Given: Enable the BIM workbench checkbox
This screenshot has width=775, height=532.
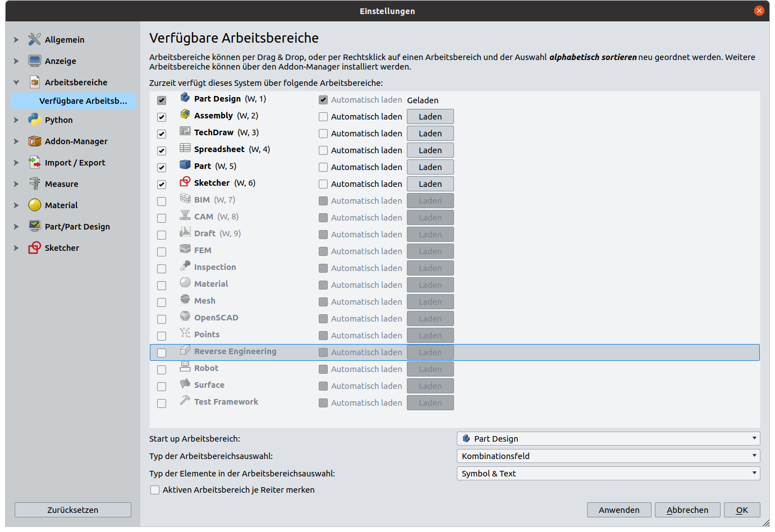Looking at the screenshot, I should click(x=162, y=201).
